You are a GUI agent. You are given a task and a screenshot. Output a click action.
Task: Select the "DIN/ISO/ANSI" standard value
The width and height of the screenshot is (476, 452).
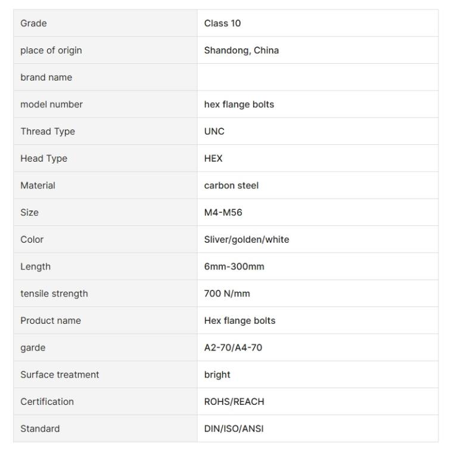click(x=234, y=429)
